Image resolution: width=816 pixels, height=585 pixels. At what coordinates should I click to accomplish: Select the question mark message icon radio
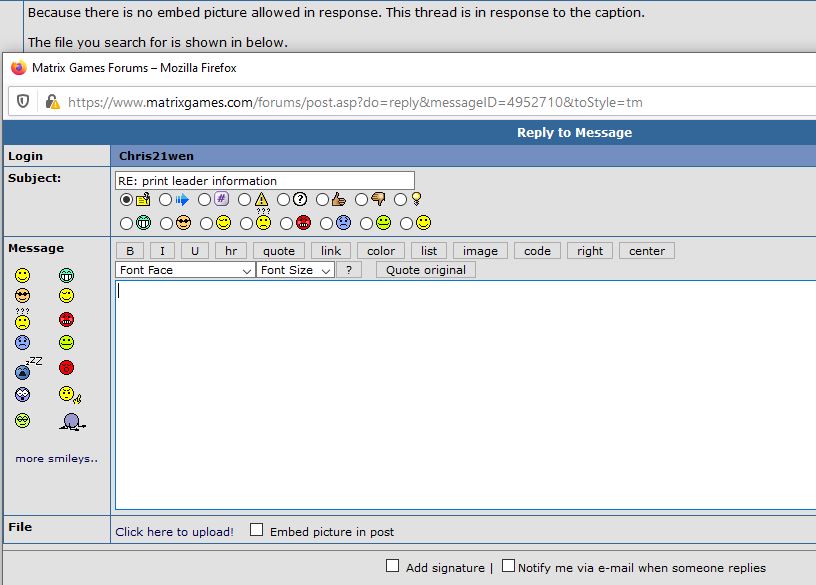[x=283, y=199]
